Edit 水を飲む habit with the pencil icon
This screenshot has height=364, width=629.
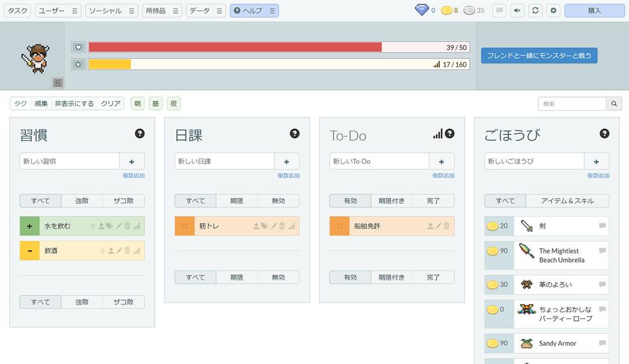pyautogui.click(x=119, y=226)
